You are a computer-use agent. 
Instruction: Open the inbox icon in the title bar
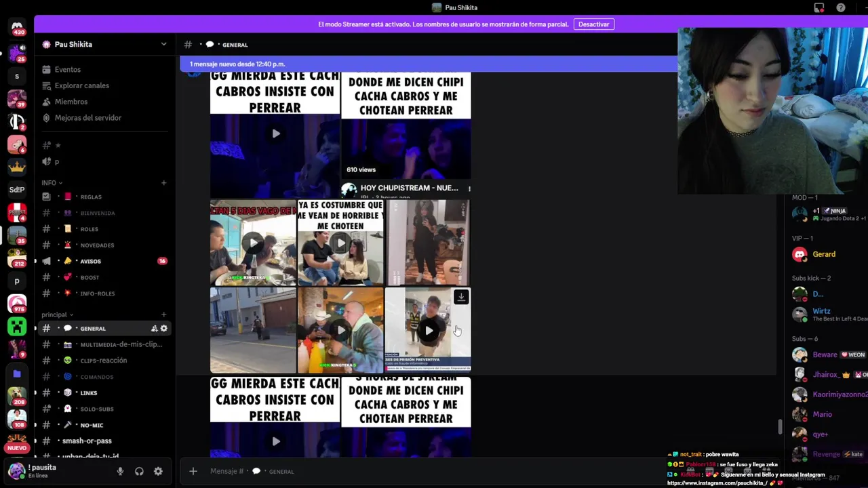pyautogui.click(x=819, y=7)
